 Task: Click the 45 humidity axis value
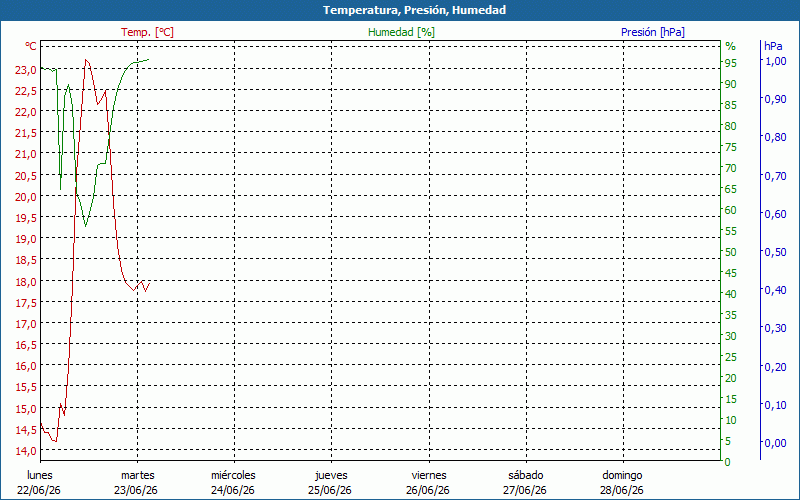point(731,273)
